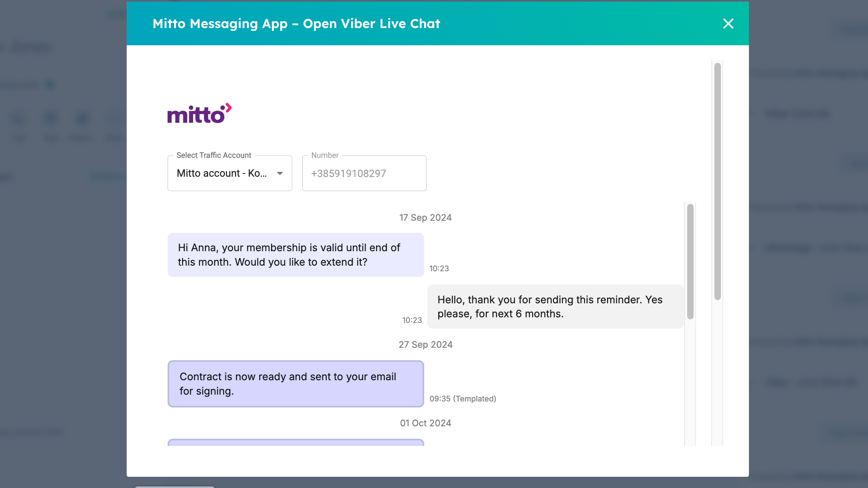868x488 pixels.
Task: Click the inner chat history scrollbar thumb
Action: point(690,261)
